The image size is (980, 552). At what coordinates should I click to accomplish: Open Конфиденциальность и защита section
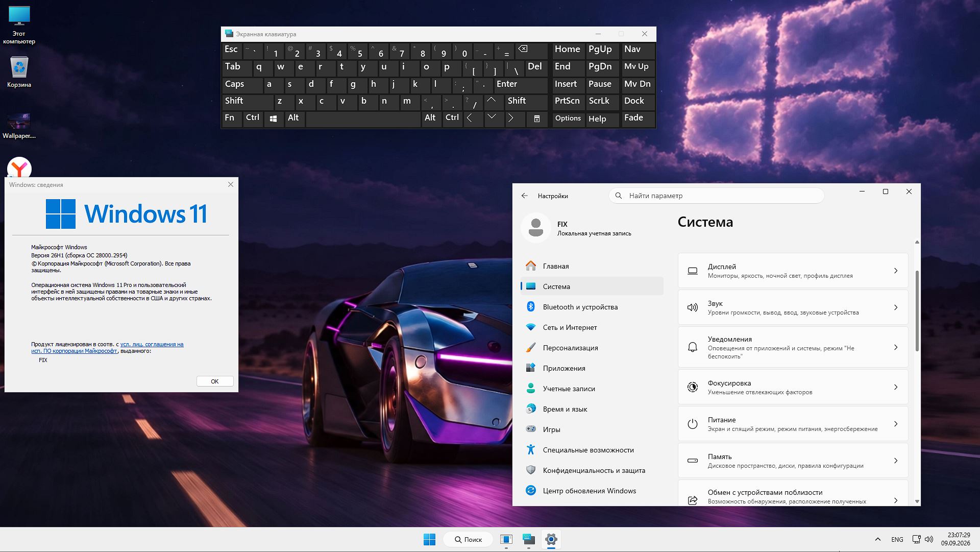[592, 470]
